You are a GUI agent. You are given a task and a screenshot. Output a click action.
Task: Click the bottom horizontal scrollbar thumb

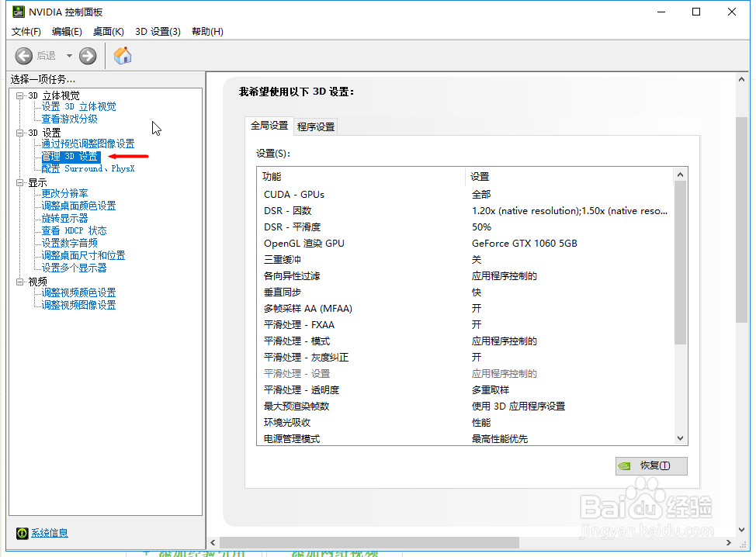[x=369, y=542]
